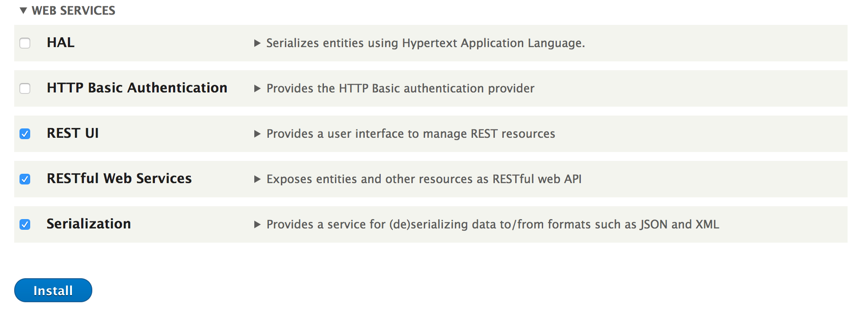This screenshot has width=868, height=320.
Task: Check the HTTP Basic Authentication checkbox
Action: tap(25, 88)
